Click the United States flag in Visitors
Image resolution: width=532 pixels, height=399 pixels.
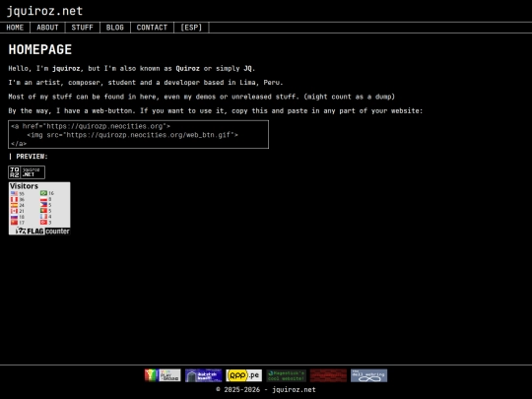coord(14,193)
